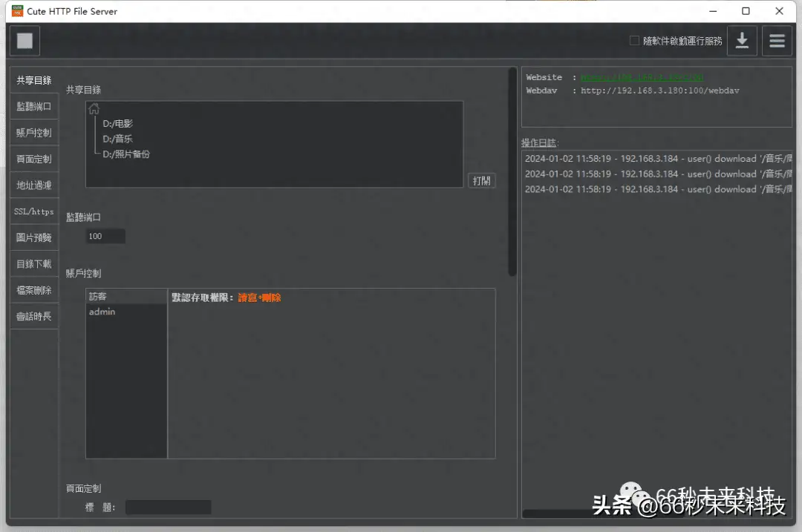
Task: Click the stop server icon on the toolbar
Action: pos(24,40)
